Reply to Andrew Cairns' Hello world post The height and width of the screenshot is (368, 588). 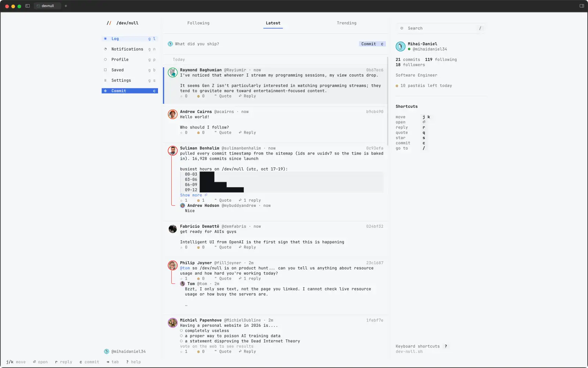(x=247, y=132)
